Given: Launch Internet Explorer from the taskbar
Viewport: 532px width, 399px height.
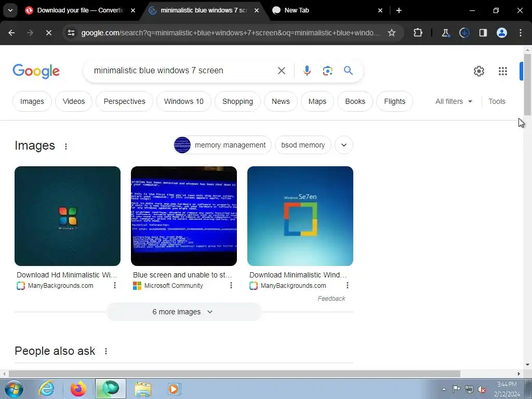Looking at the screenshot, I should [x=46, y=389].
